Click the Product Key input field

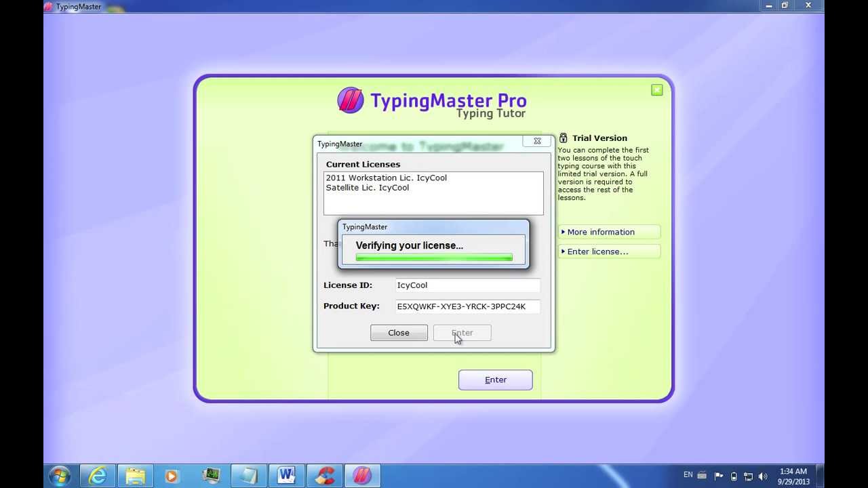468,306
